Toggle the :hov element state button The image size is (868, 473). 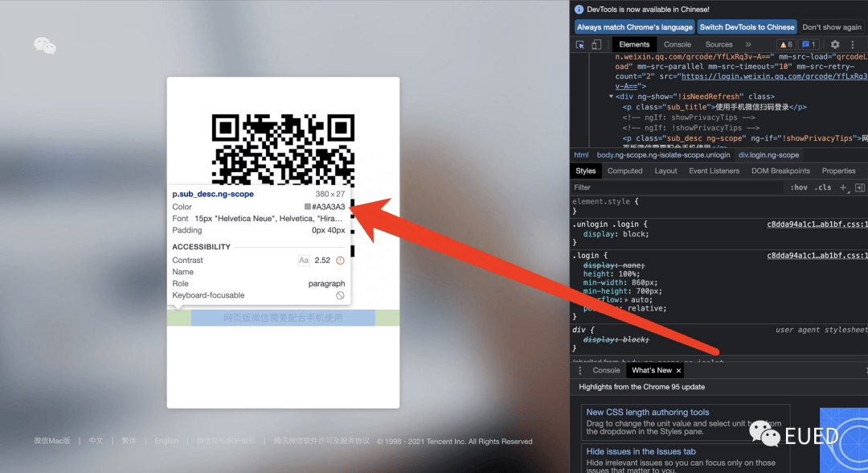798,187
